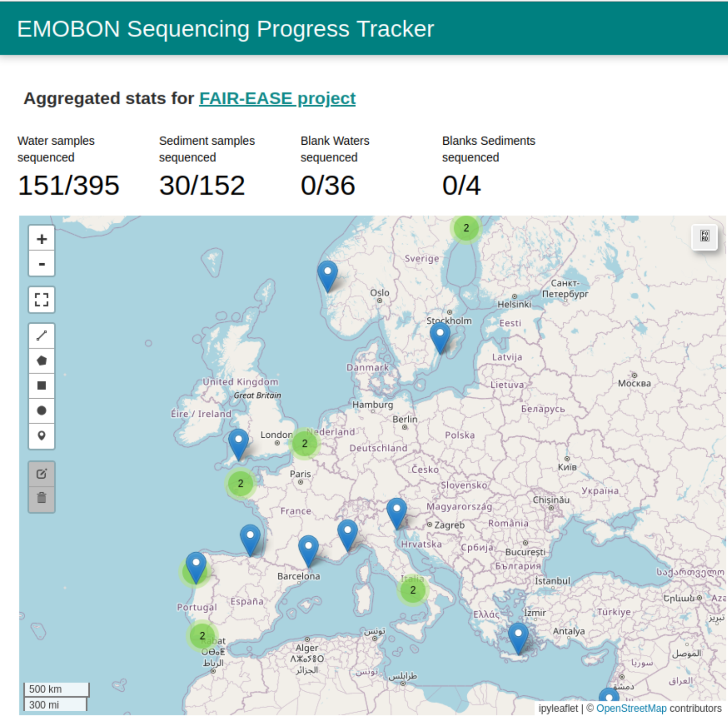This screenshot has height=717, width=728.
Task: Expand the marker cluster near London
Action: pos(305,444)
